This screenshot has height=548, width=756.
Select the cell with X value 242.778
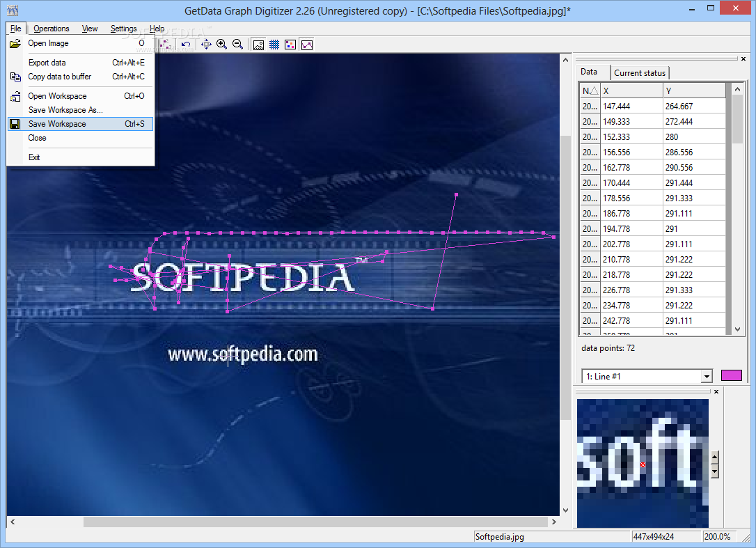point(631,321)
